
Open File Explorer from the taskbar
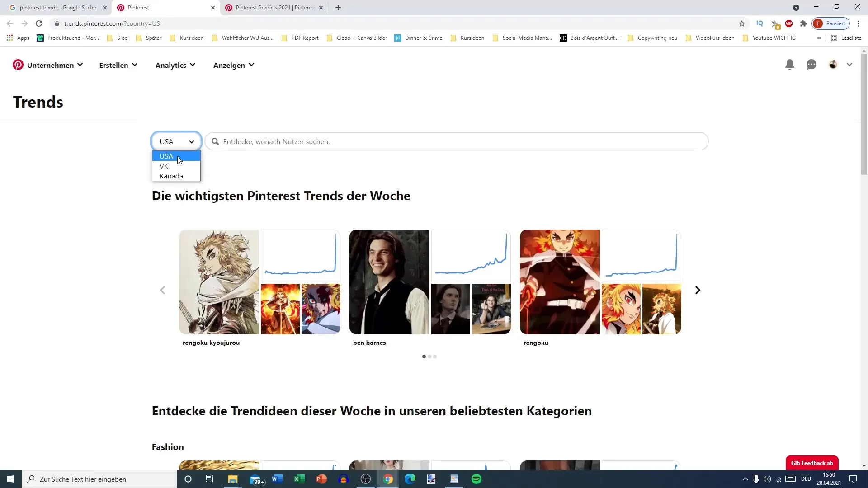(x=232, y=479)
